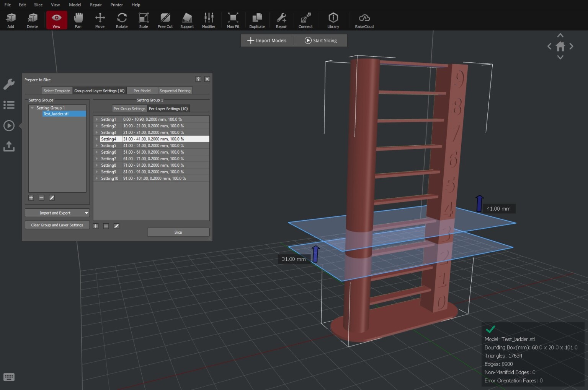The width and height of the screenshot is (588, 390).
Task: Switch to the Per-Model tab
Action: point(142,91)
